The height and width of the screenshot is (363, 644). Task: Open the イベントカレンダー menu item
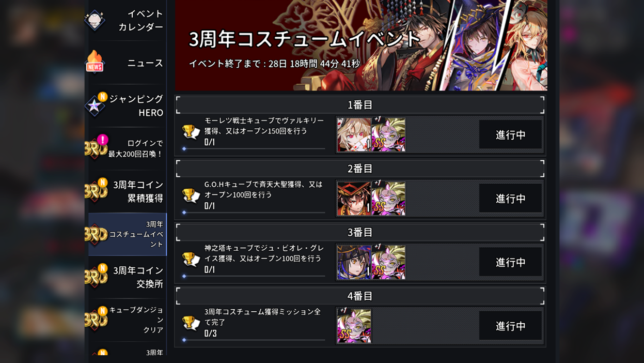(x=126, y=20)
